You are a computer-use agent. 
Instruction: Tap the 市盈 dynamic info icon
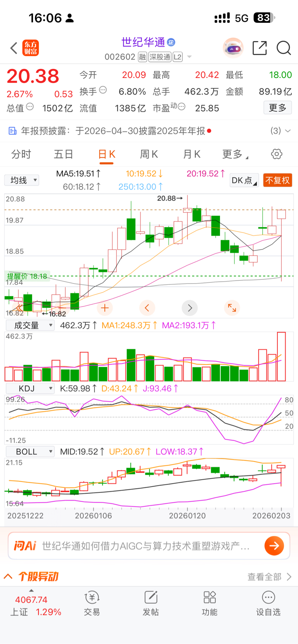coord(181,107)
